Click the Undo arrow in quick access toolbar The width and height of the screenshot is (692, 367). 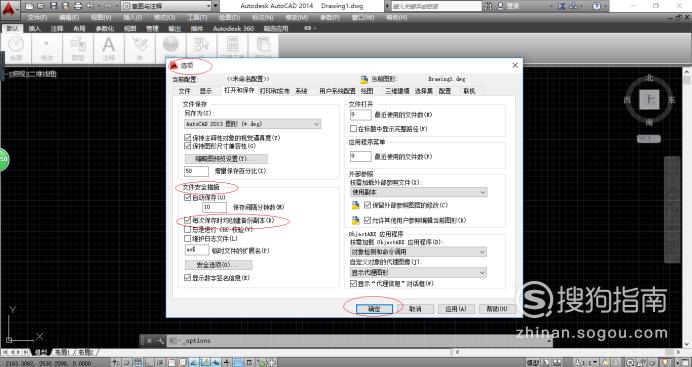coord(90,6)
